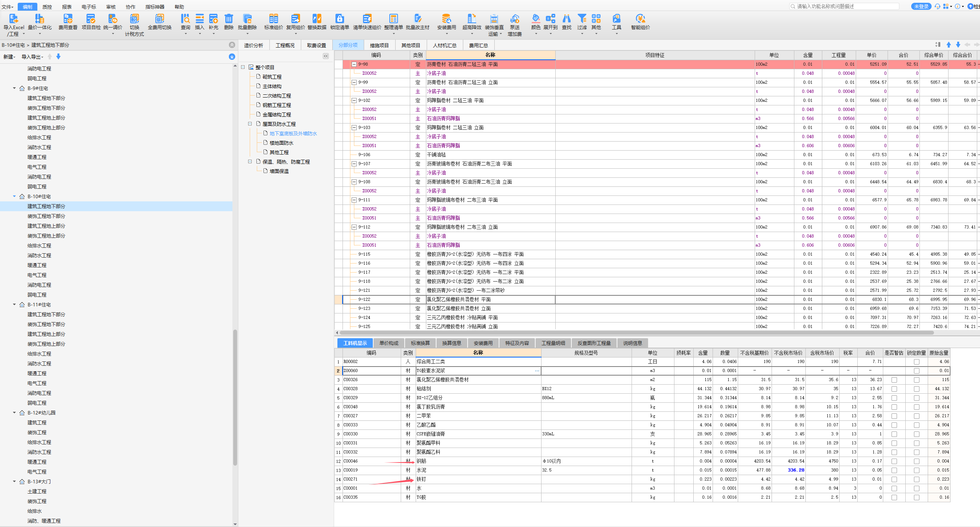Toggle 是否暂估 checkbox for 二甲苯 row
The height and width of the screenshot is (527, 980).
click(x=894, y=416)
